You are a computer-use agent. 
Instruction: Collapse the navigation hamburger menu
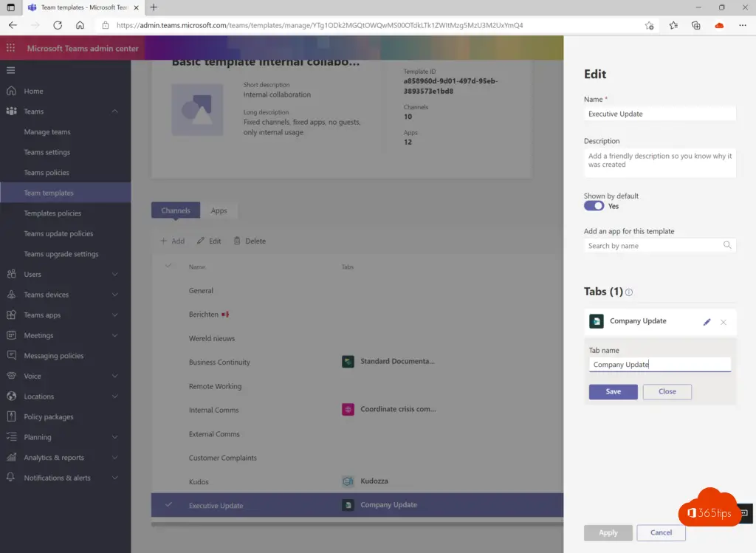10,70
